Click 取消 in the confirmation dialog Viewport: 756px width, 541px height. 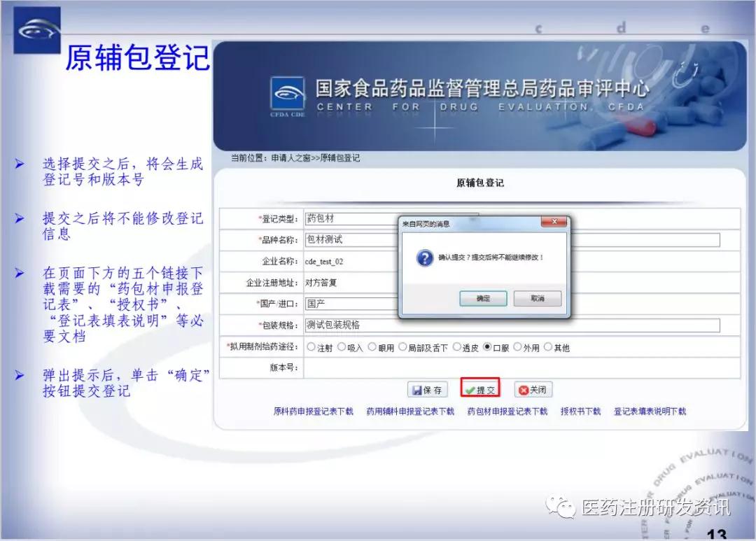pyautogui.click(x=537, y=298)
